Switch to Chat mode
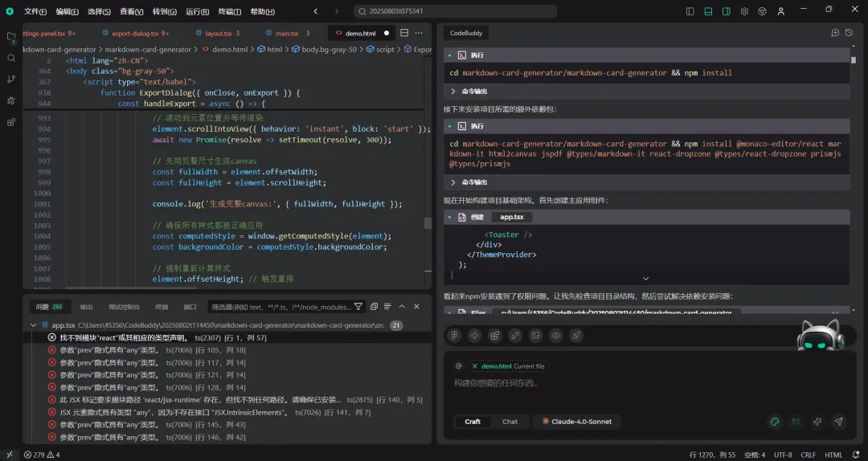 (510, 422)
